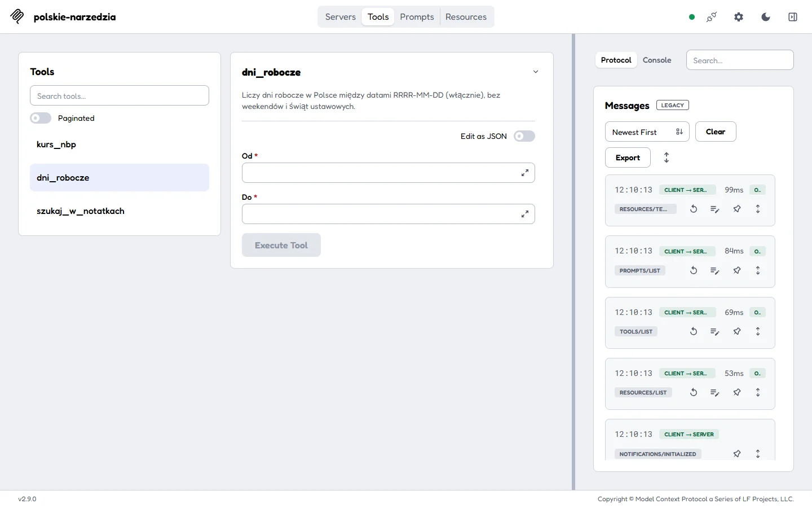Pin the PROMPTS/LIST message

pyautogui.click(x=737, y=270)
